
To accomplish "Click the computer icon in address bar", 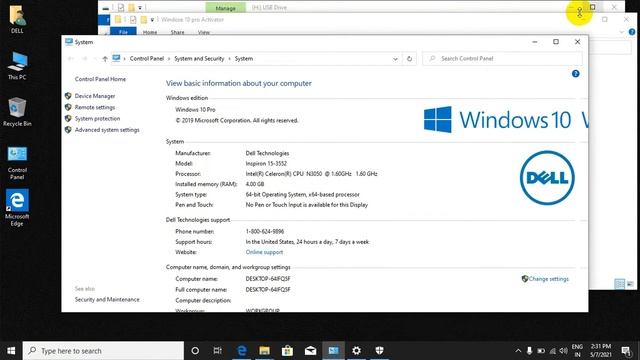I will pyautogui.click(x=116, y=58).
